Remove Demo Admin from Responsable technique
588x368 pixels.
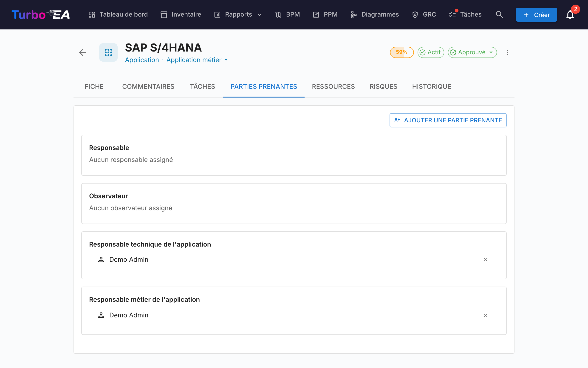(486, 260)
